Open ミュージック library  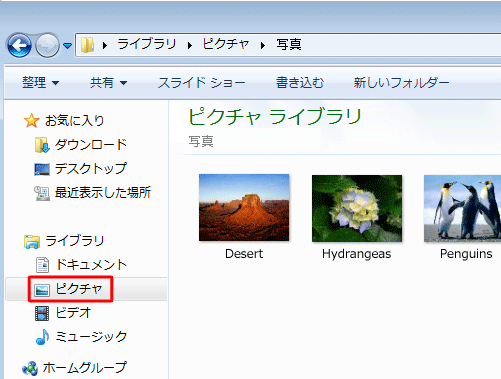(91, 337)
